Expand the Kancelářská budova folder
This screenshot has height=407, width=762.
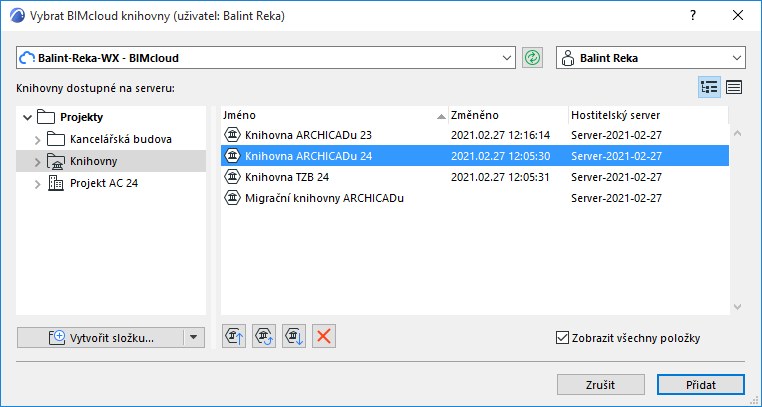tap(37, 140)
